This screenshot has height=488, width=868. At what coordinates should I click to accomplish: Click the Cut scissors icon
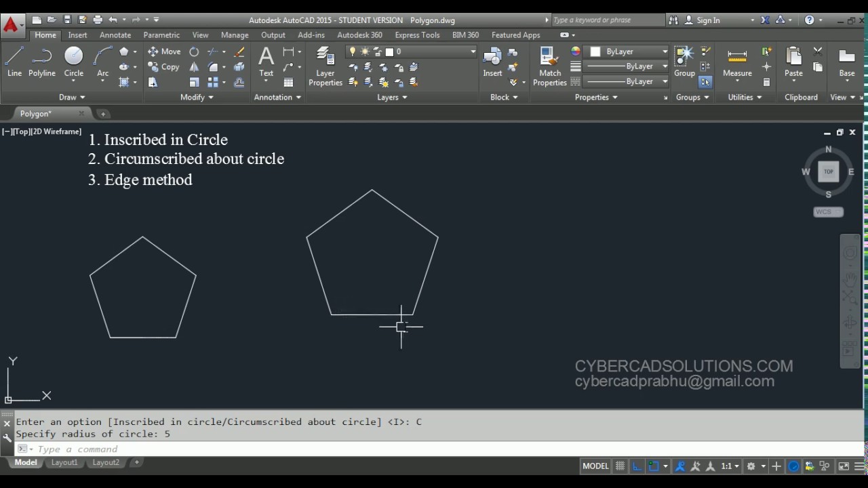pos(818,52)
